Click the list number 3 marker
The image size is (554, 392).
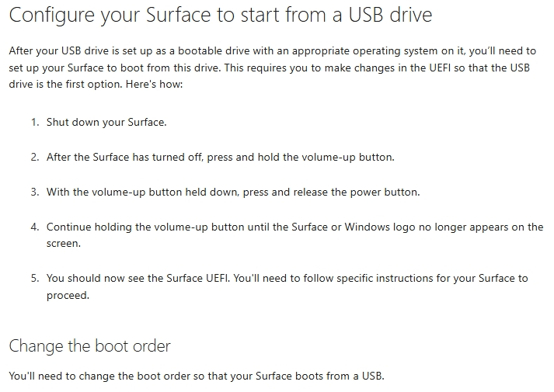(x=35, y=192)
